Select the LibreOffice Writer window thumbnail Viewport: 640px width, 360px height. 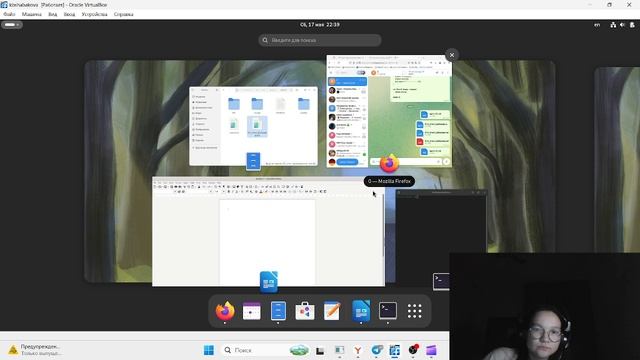(x=268, y=231)
